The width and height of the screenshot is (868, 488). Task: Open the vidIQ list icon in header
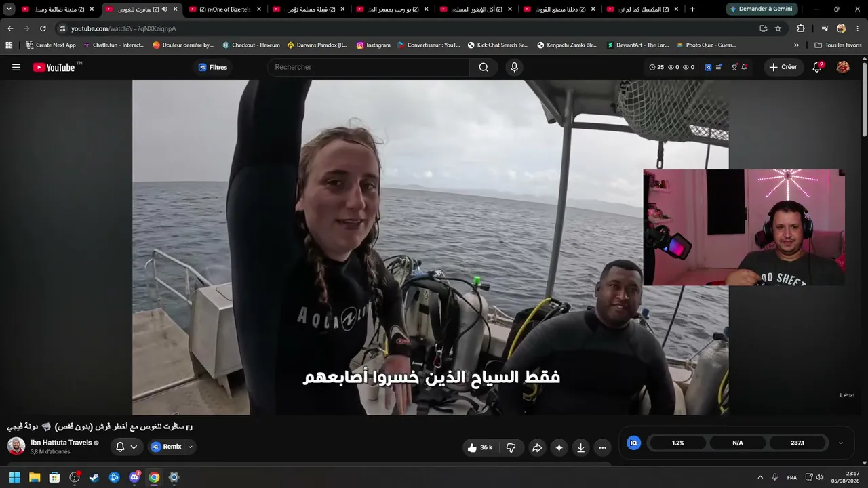click(x=719, y=67)
